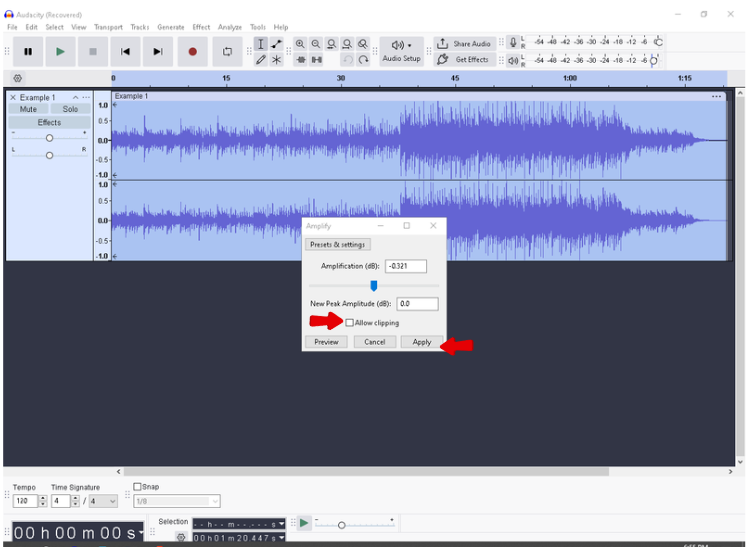
Task: Click the Zoom In magnifier icon
Action: [x=300, y=44]
